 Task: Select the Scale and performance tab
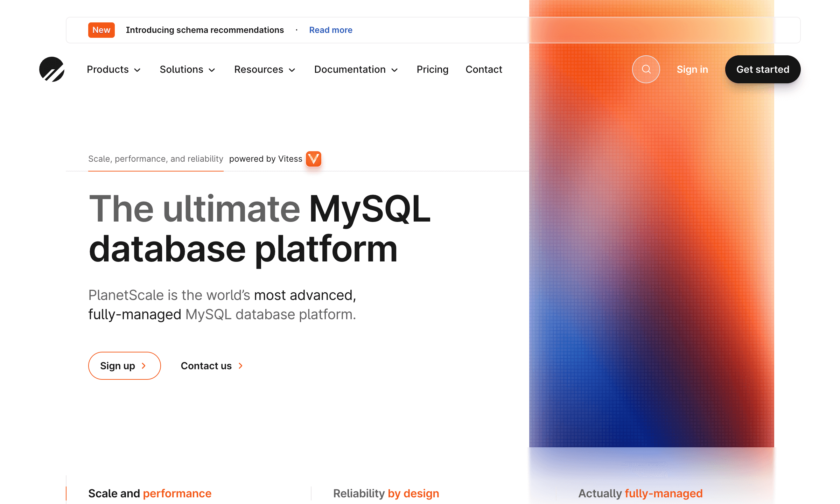(x=150, y=493)
